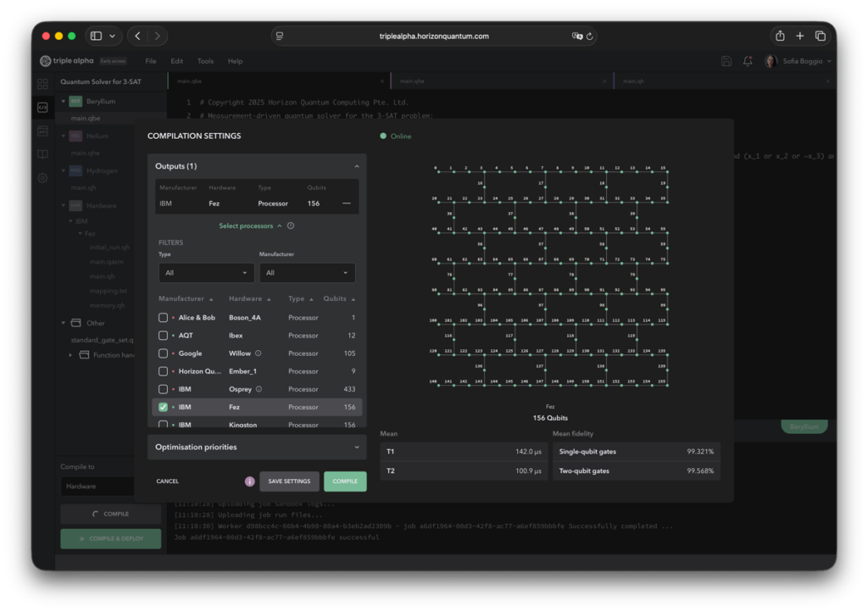Image resolution: width=868 pixels, height=612 pixels.
Task: Go forward with Safari forward arrow
Action: (x=158, y=36)
